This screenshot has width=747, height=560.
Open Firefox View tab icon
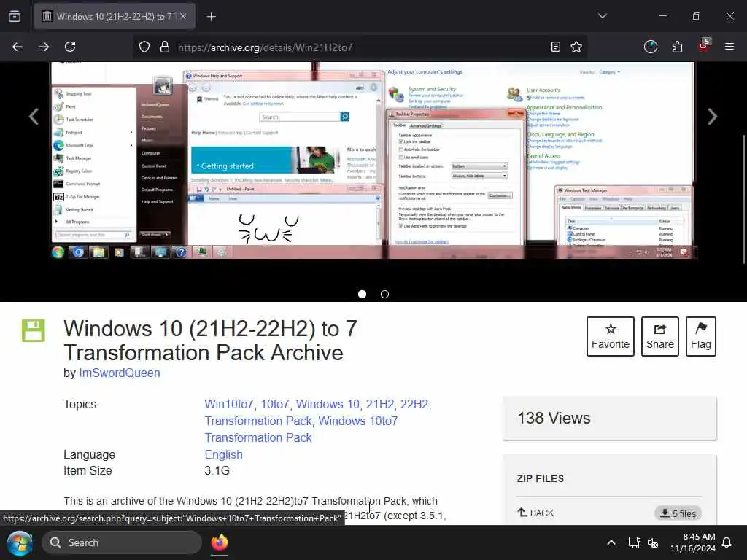coord(15,16)
